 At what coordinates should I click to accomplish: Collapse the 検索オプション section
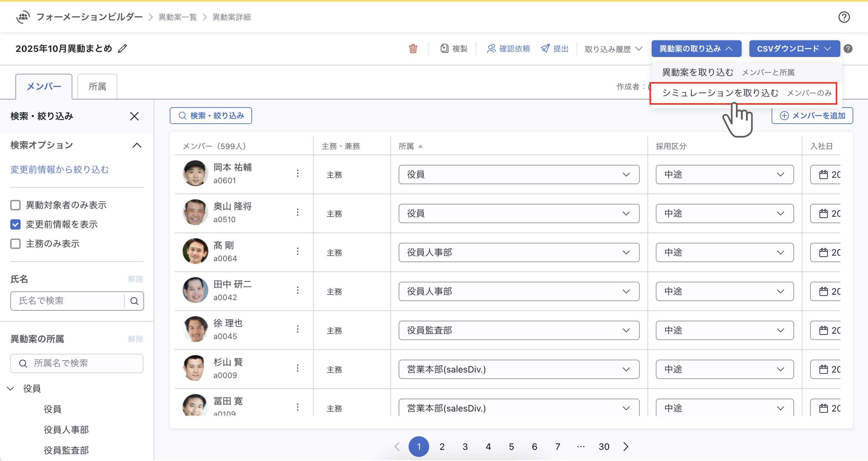coord(137,145)
